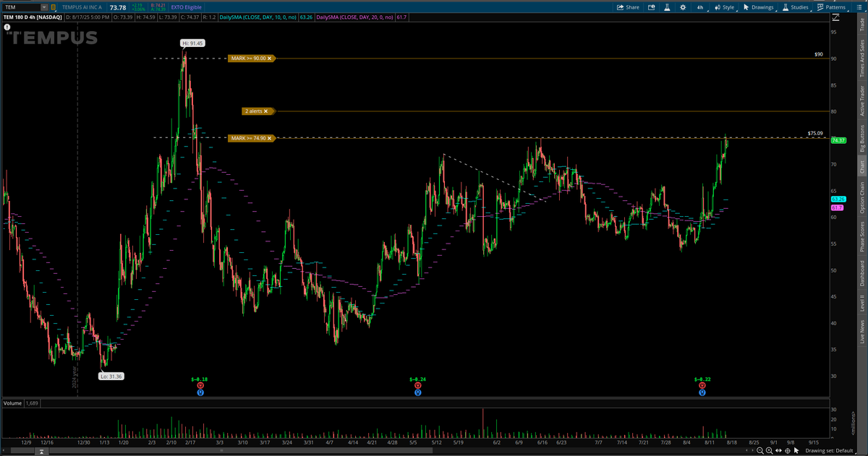Remove the MARK >= 74.90 alert
The height and width of the screenshot is (456, 868).
point(269,138)
